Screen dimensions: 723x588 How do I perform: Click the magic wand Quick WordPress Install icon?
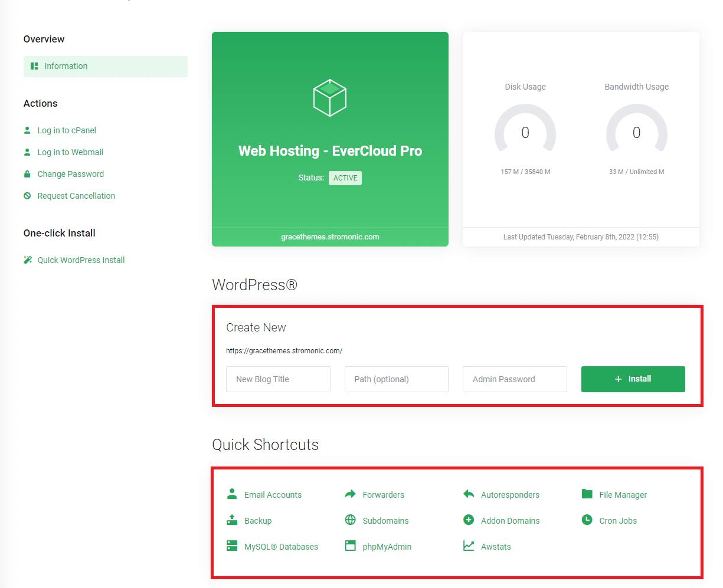point(27,260)
